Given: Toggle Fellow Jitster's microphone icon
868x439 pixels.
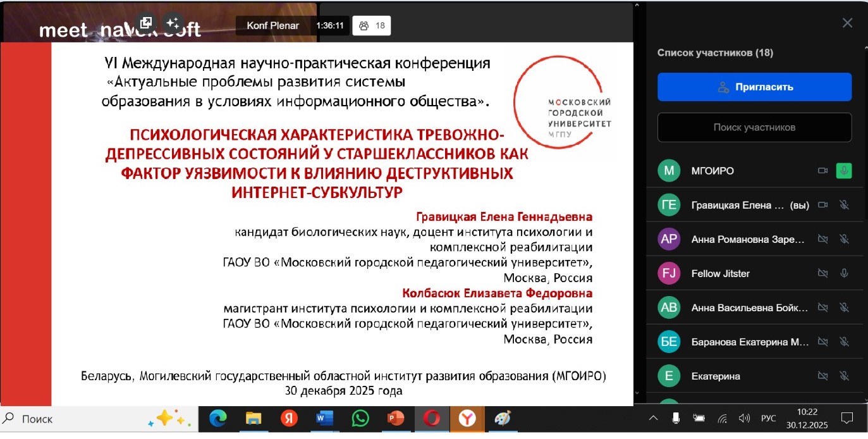Looking at the screenshot, I should tap(843, 273).
